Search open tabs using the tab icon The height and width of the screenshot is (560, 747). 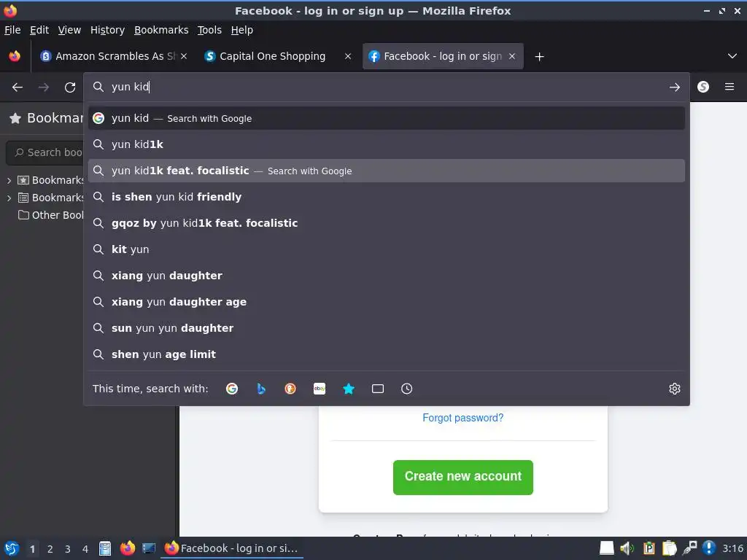tap(378, 389)
